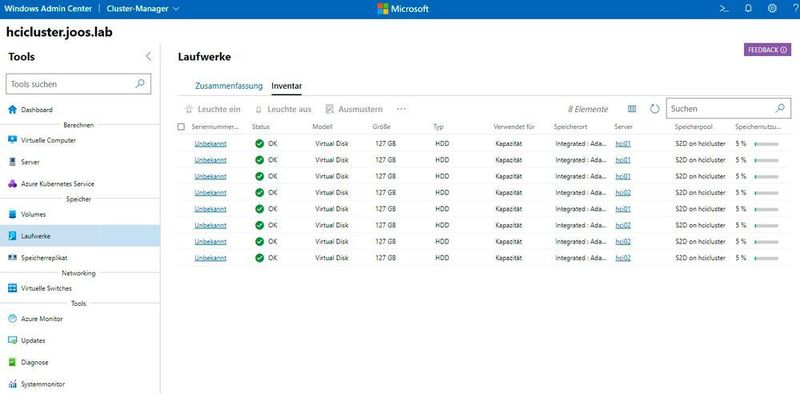Sort by the Speicherort column header
Screen dimensions: 800x394
pyautogui.click(x=570, y=127)
